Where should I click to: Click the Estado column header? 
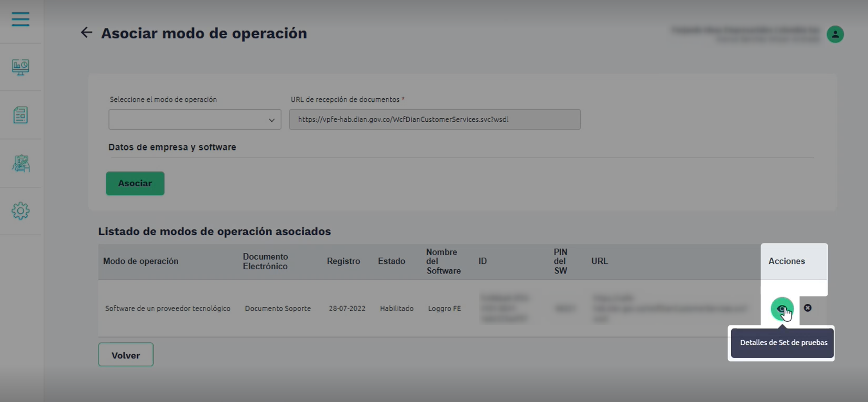(391, 261)
